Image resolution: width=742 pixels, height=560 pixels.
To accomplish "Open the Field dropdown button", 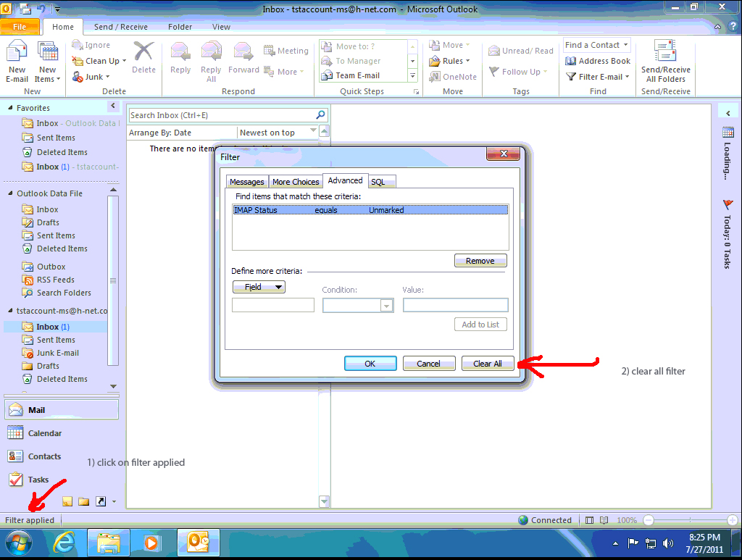I will click(x=259, y=287).
